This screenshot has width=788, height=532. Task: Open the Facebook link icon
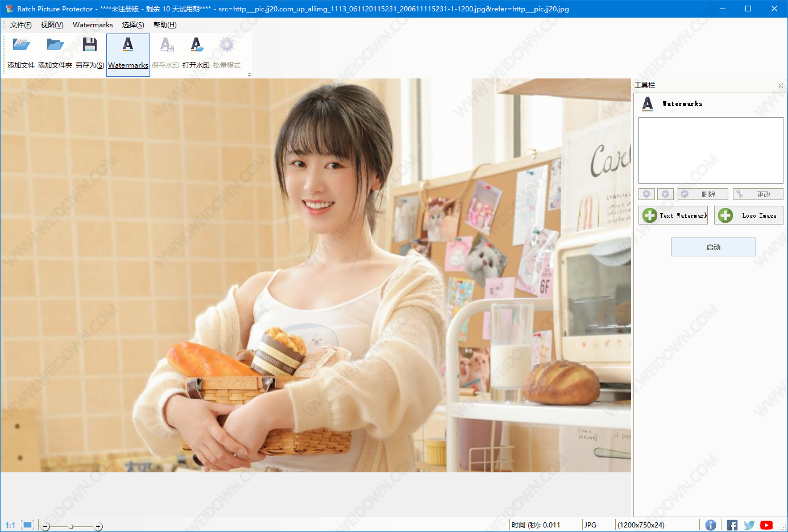tap(732, 525)
